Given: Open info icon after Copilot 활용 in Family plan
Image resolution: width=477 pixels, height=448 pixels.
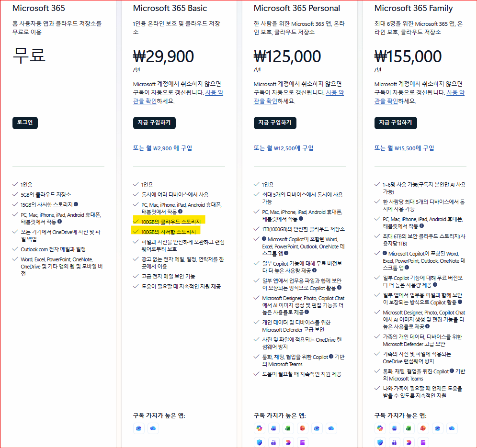Looking at the screenshot, I should click(460, 302).
